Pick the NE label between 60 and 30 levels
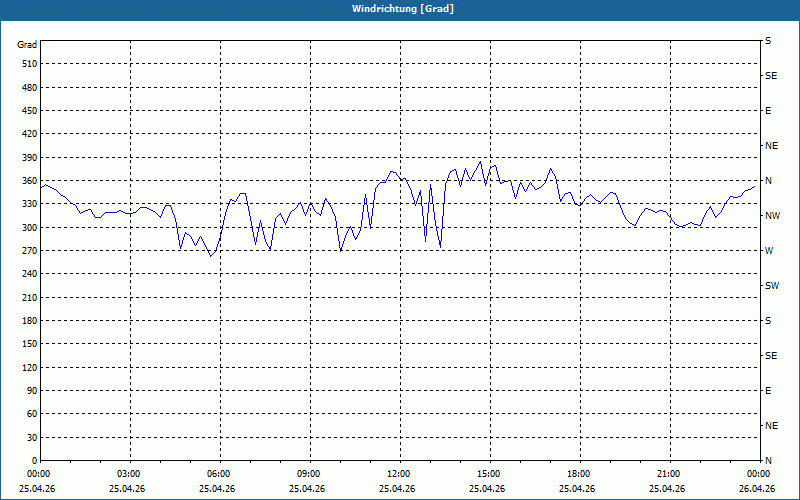Viewport: 800px width, 500px height. (771, 426)
